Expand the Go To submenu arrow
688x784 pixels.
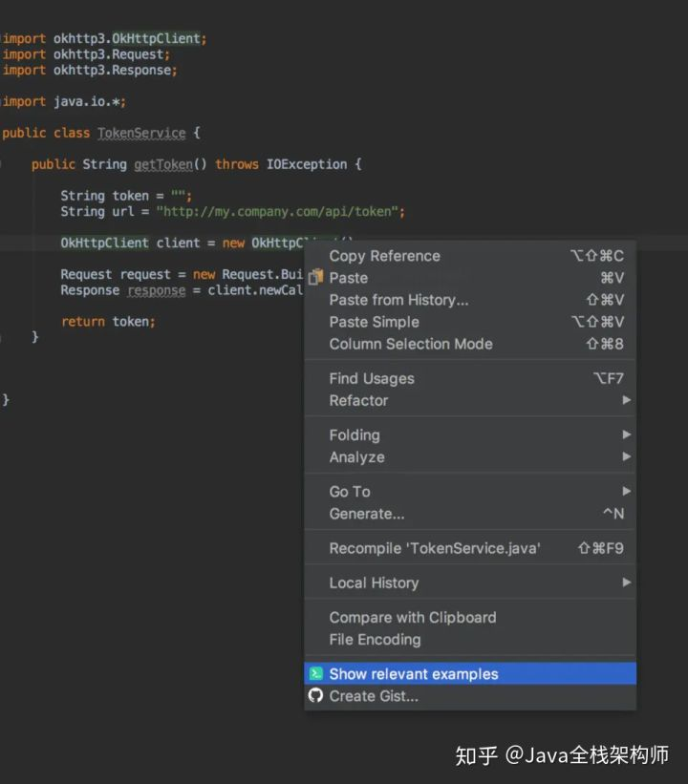pyautogui.click(x=627, y=491)
